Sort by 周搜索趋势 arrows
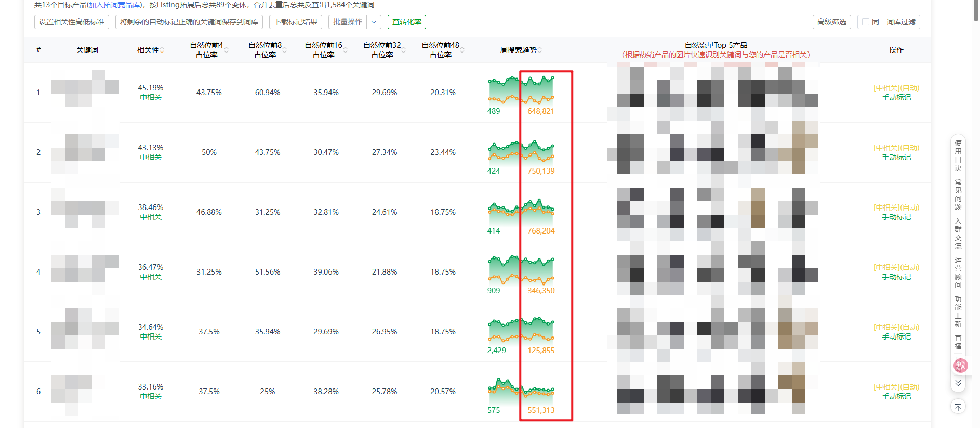The image size is (980, 428). tap(540, 50)
